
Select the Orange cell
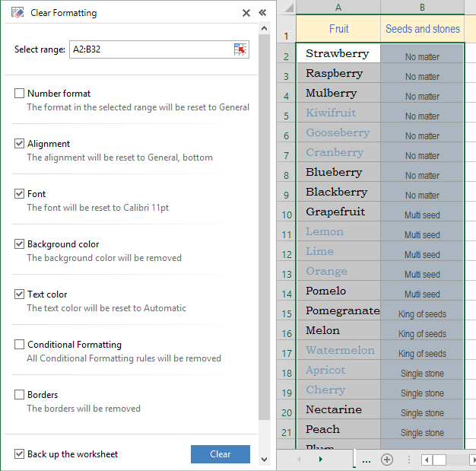tap(338, 271)
